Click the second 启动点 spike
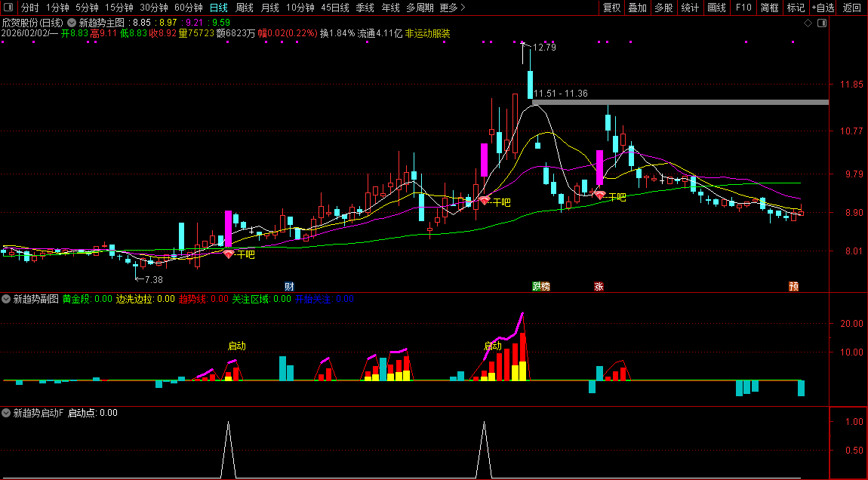This screenshot has height=480, width=868. [484, 450]
